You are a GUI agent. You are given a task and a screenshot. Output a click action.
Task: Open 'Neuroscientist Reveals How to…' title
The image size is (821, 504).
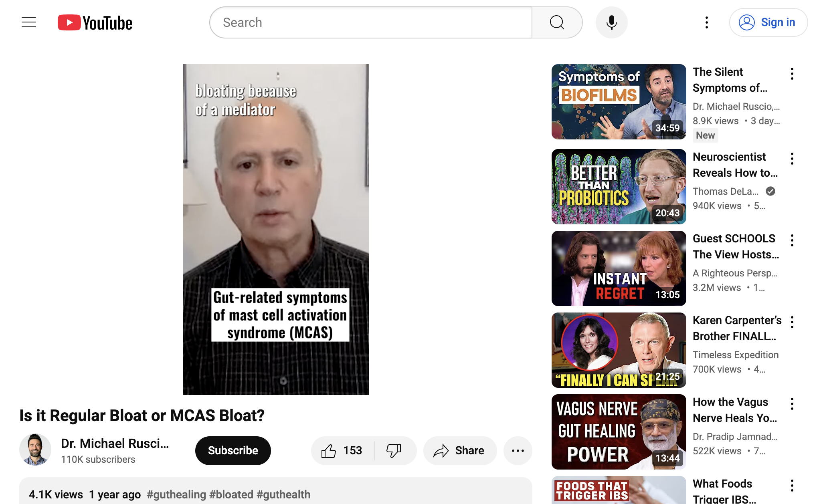[x=735, y=165]
